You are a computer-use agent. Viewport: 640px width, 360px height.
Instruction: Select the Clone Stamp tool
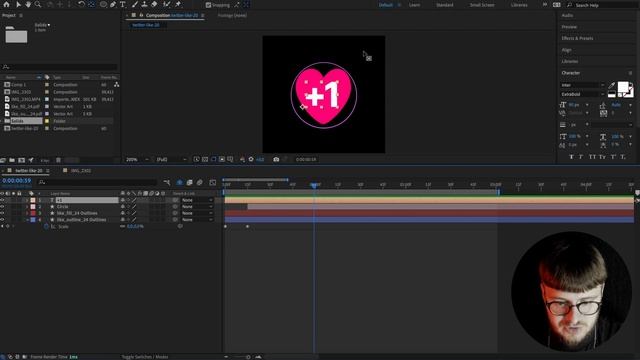pyautogui.click(x=144, y=4)
